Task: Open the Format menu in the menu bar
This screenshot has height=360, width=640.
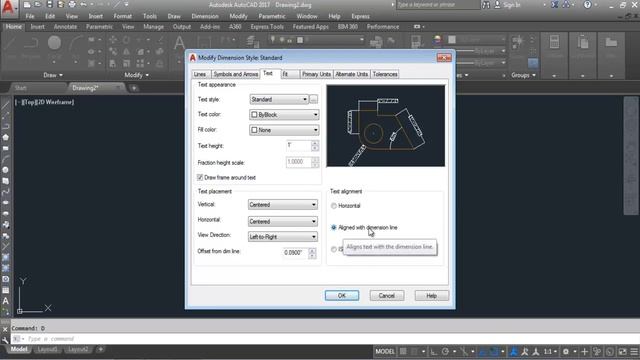Action: (x=122, y=16)
